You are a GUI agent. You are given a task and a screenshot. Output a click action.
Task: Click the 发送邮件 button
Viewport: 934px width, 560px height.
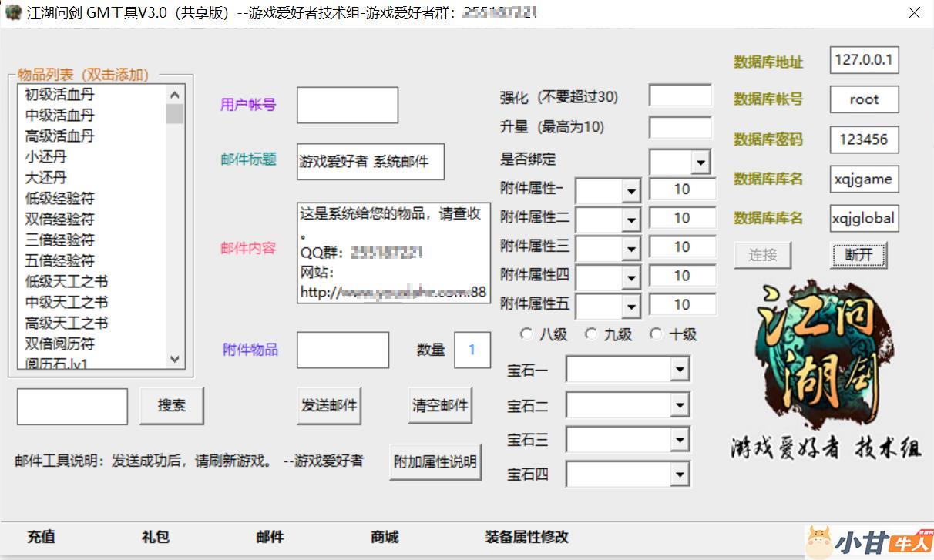coord(329,405)
